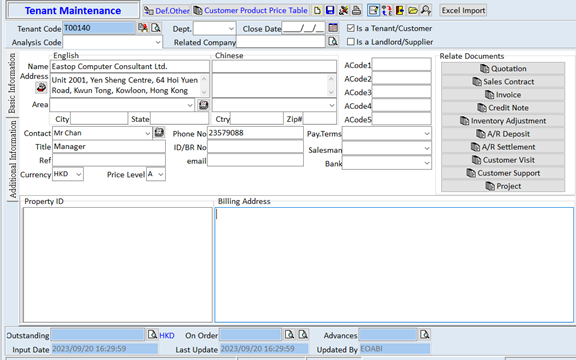Click the Print icon in toolbar
The width and height of the screenshot is (576, 360).
pos(356,10)
